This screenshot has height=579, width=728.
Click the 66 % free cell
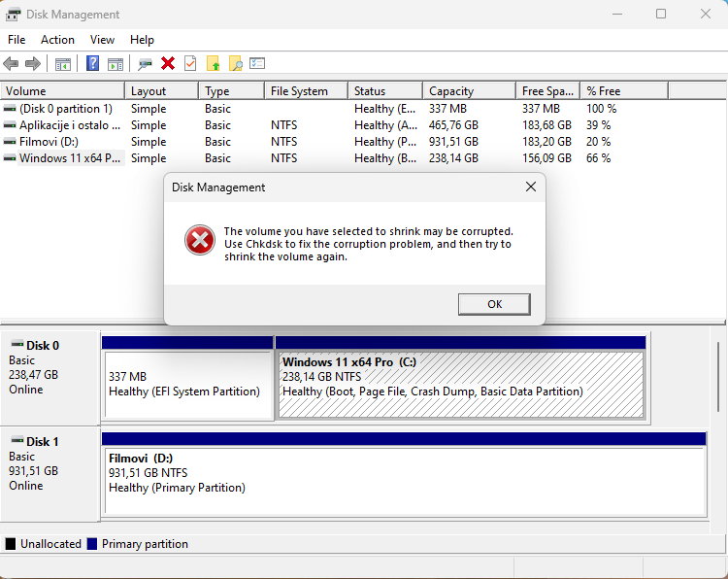click(599, 158)
